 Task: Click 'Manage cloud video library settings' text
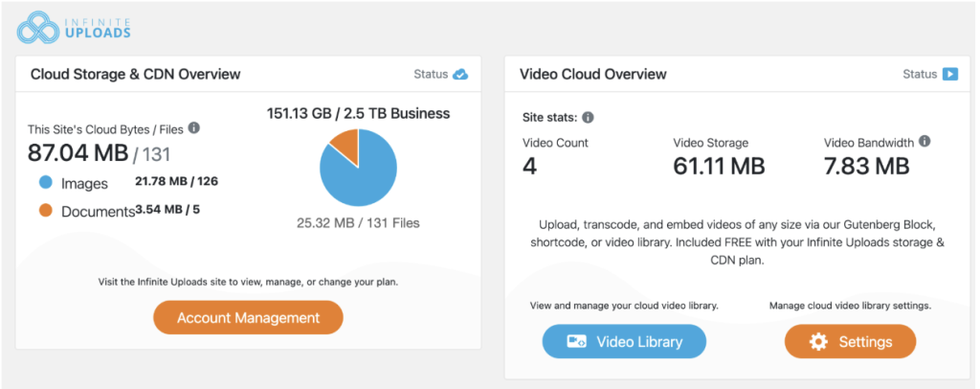(850, 307)
